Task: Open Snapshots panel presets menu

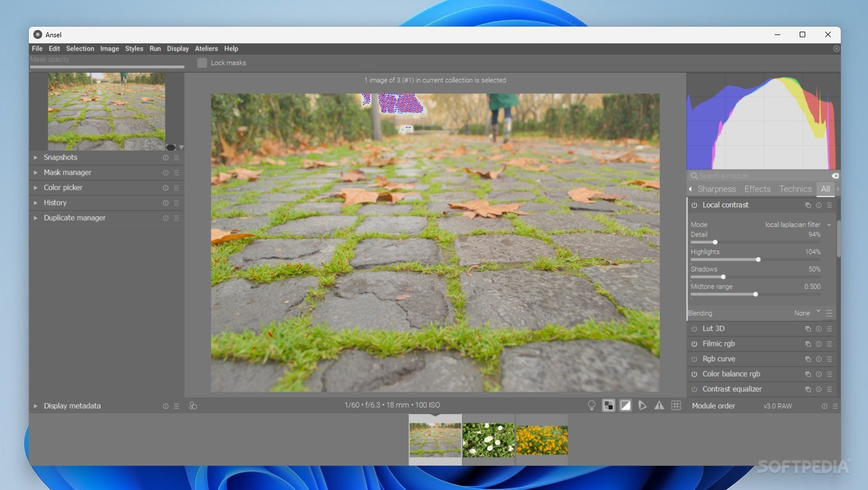Action: (x=177, y=158)
